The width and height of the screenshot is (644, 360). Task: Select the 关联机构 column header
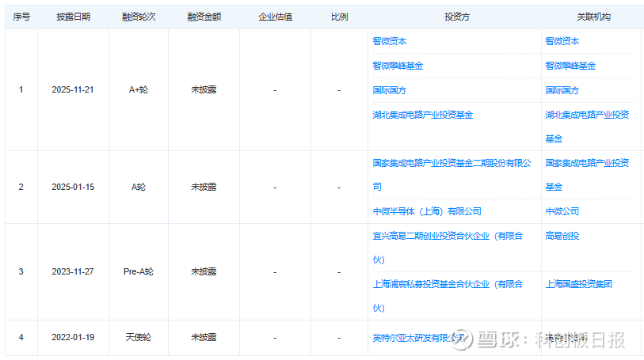[x=593, y=17]
